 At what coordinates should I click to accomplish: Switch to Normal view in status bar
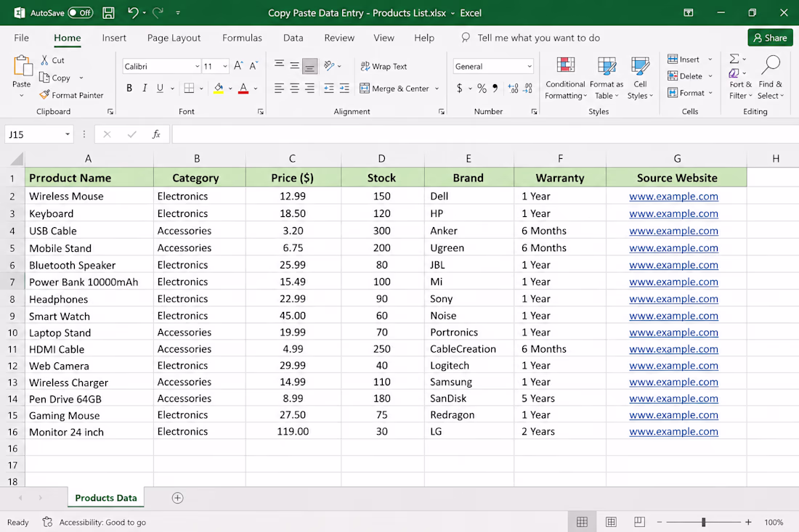coord(582,522)
